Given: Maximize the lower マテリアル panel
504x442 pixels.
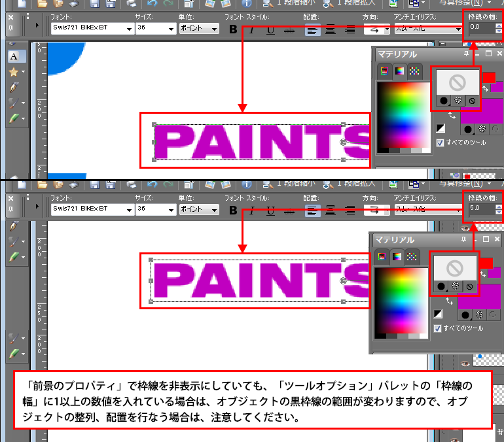Looking at the screenshot, I should 486,239.
